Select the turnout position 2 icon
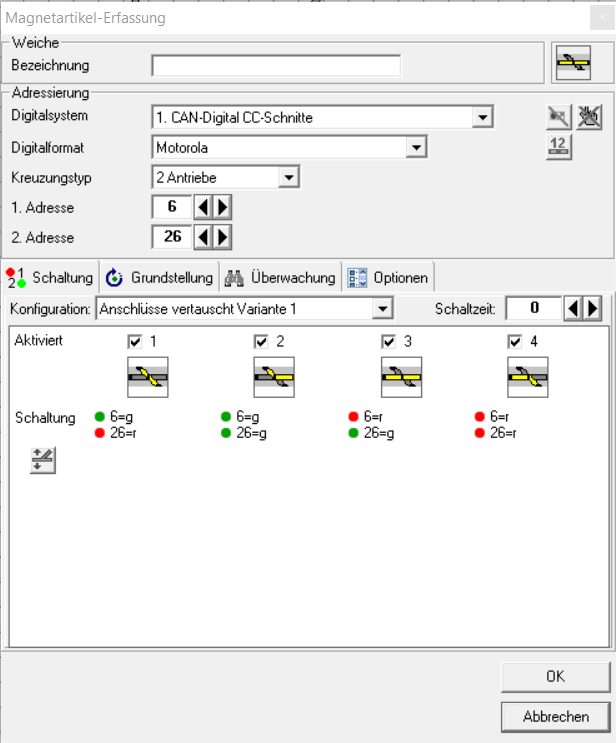 point(273,380)
